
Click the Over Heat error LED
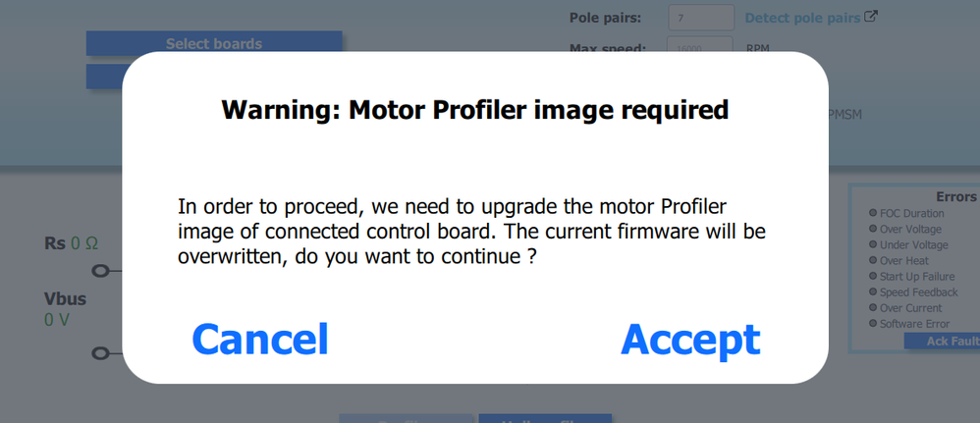873,259
